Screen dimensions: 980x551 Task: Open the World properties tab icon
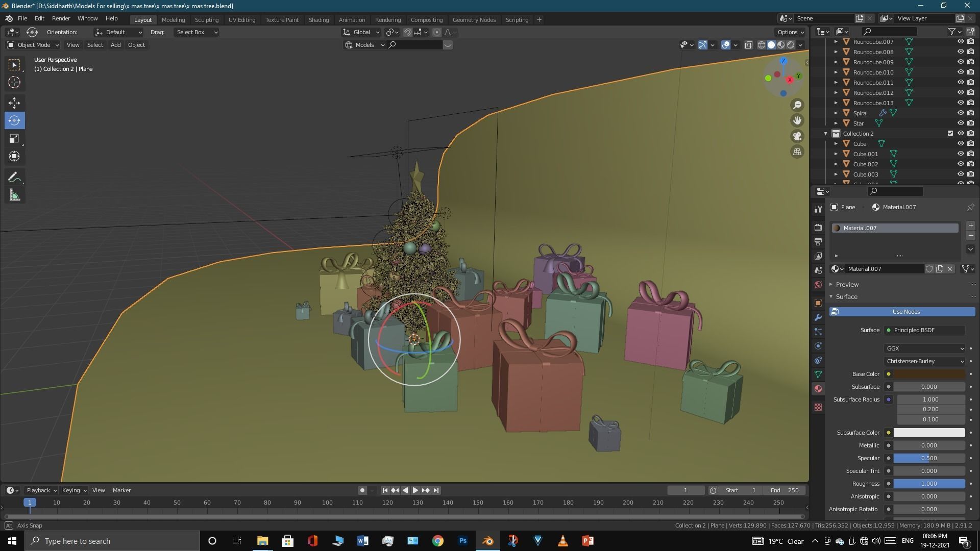[x=818, y=285]
